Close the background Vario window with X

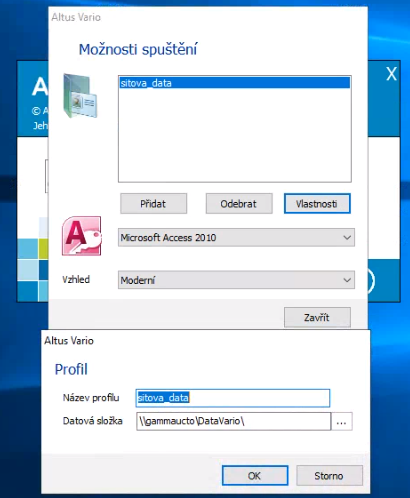(391, 74)
